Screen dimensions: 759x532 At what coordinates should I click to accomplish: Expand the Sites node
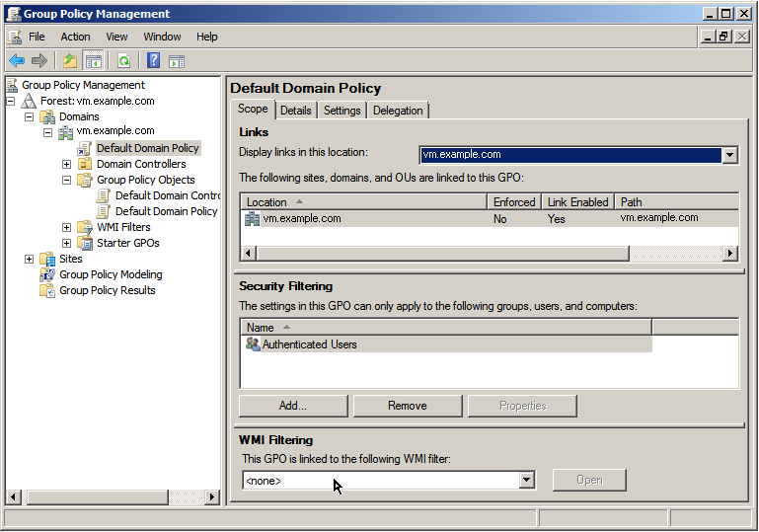pos(29,259)
